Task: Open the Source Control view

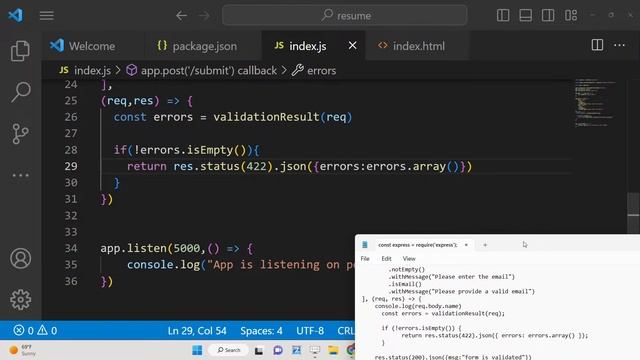Action: coord(20,133)
